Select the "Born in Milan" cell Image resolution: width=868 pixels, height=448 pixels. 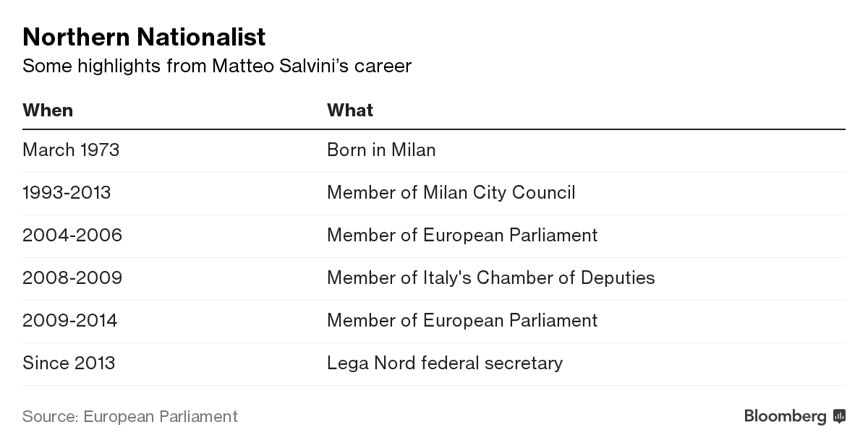point(381,150)
